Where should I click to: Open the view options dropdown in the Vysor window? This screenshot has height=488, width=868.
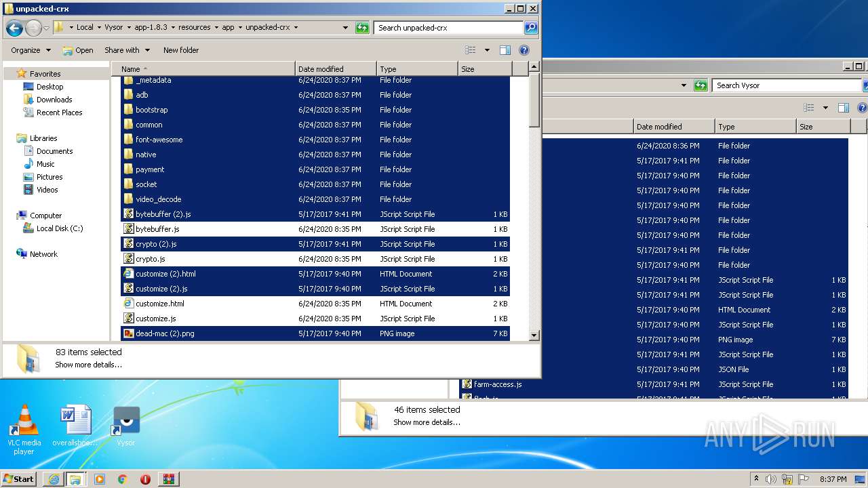coord(825,108)
